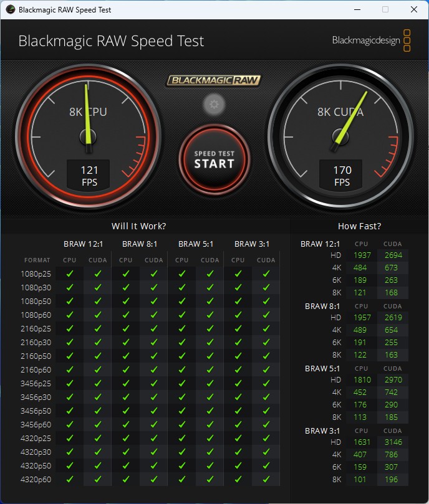Click the 3456p30 format row label
Screen dimensions: 429x504
pyautogui.click(x=36, y=397)
